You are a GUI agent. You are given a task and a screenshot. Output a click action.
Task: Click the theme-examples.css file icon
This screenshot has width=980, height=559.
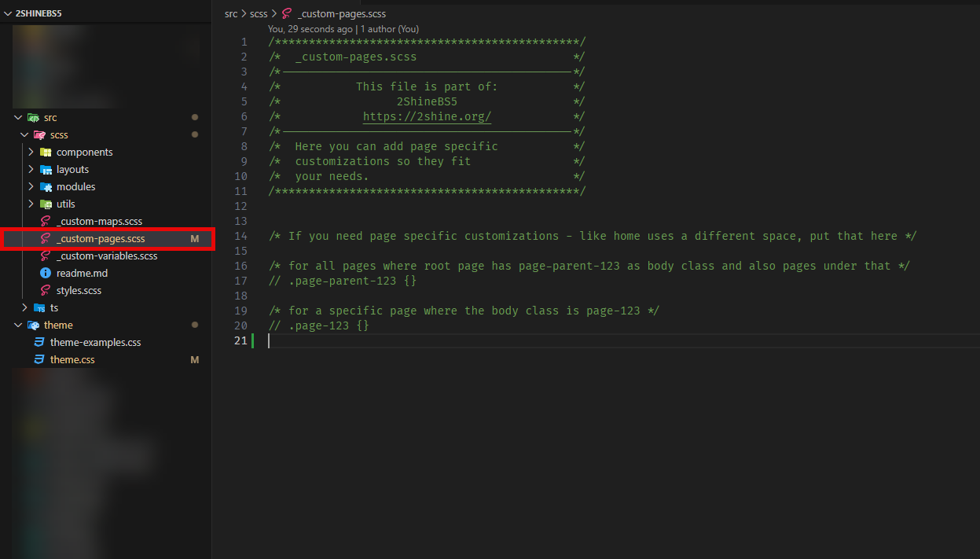[39, 342]
